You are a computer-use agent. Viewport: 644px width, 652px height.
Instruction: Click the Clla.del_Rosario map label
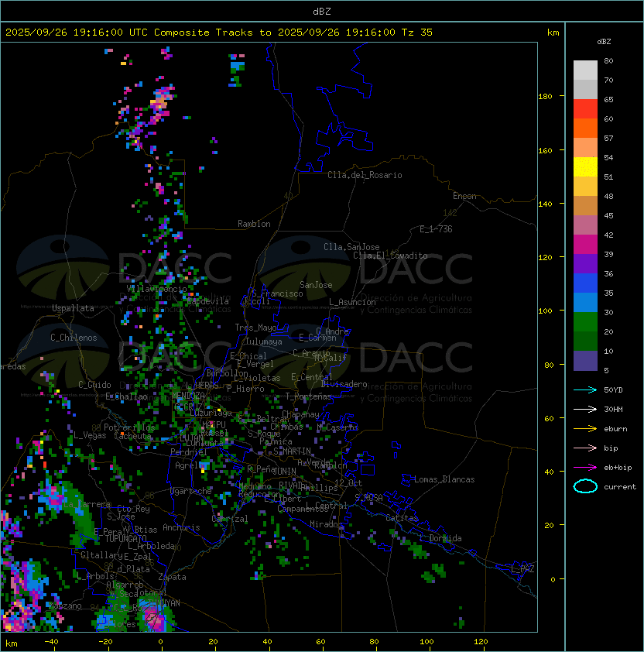coord(365,175)
